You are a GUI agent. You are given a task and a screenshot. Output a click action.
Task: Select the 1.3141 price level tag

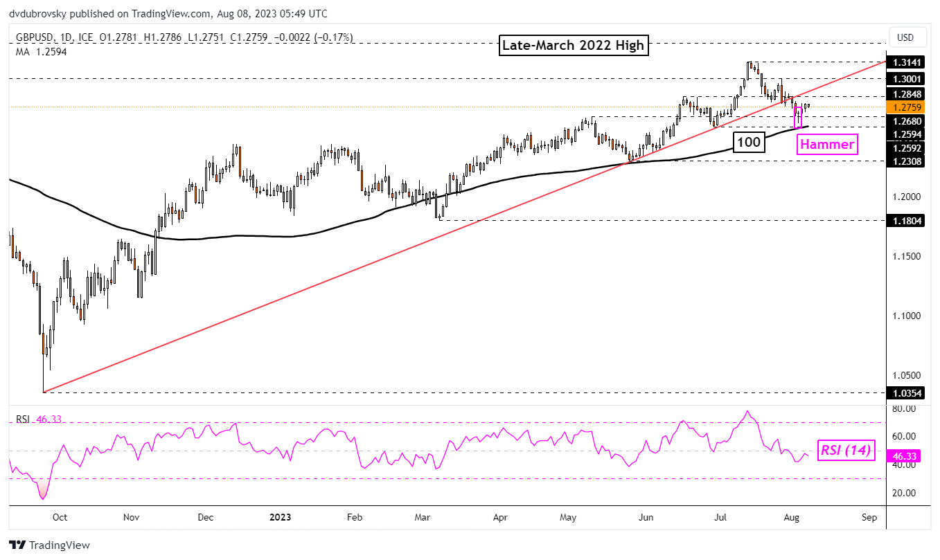907,62
